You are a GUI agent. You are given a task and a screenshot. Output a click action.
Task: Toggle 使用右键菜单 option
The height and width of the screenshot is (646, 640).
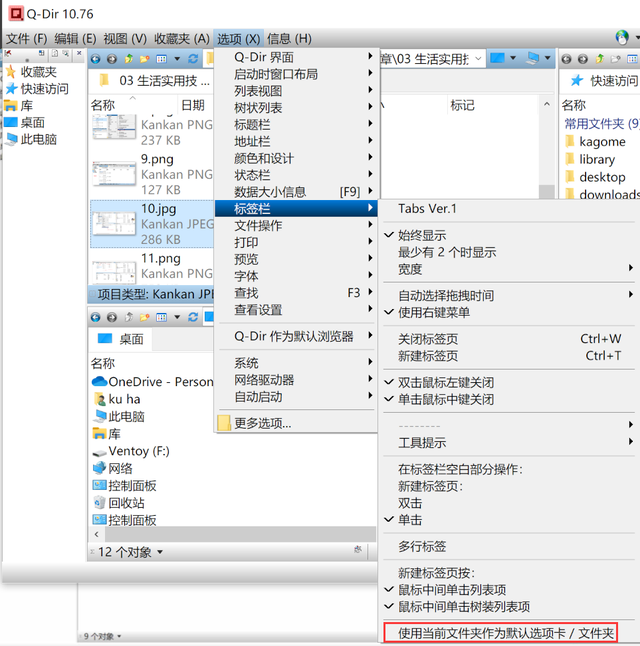[x=434, y=313]
